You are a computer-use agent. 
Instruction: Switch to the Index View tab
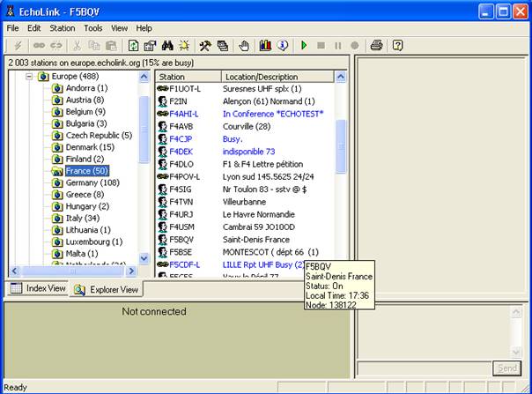[x=38, y=288]
